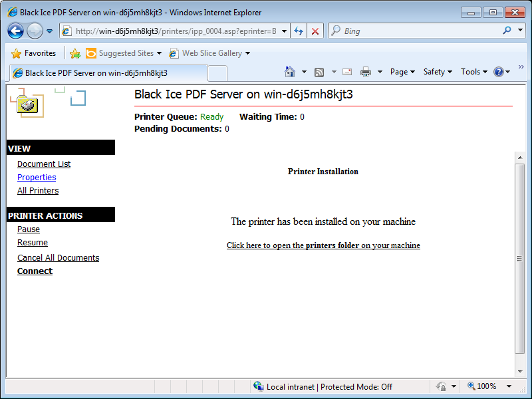The width and height of the screenshot is (532, 399).
Task: Click the Home icon in command bar
Action: (290, 72)
